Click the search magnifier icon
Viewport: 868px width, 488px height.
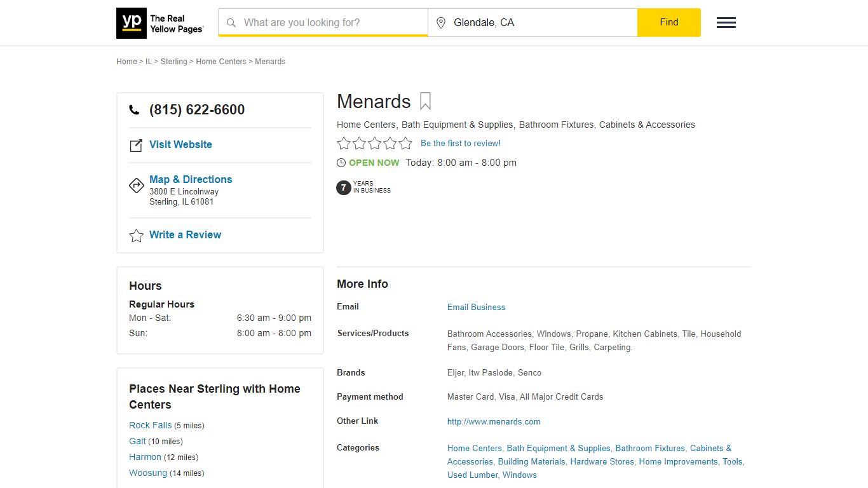(x=231, y=23)
